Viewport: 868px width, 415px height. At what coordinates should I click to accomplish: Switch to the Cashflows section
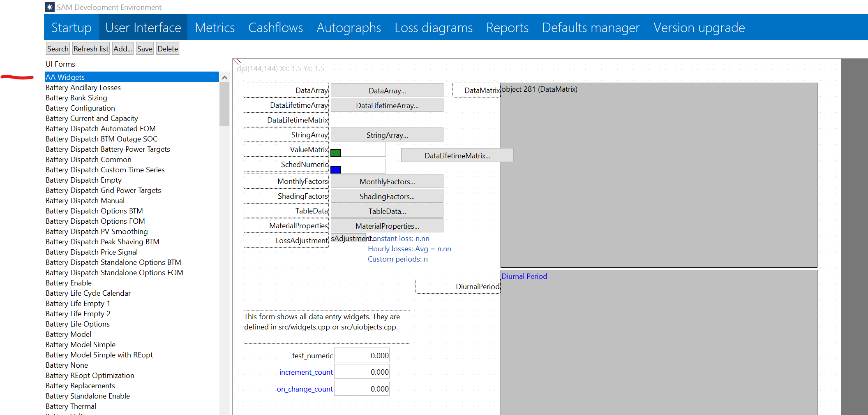[275, 27]
